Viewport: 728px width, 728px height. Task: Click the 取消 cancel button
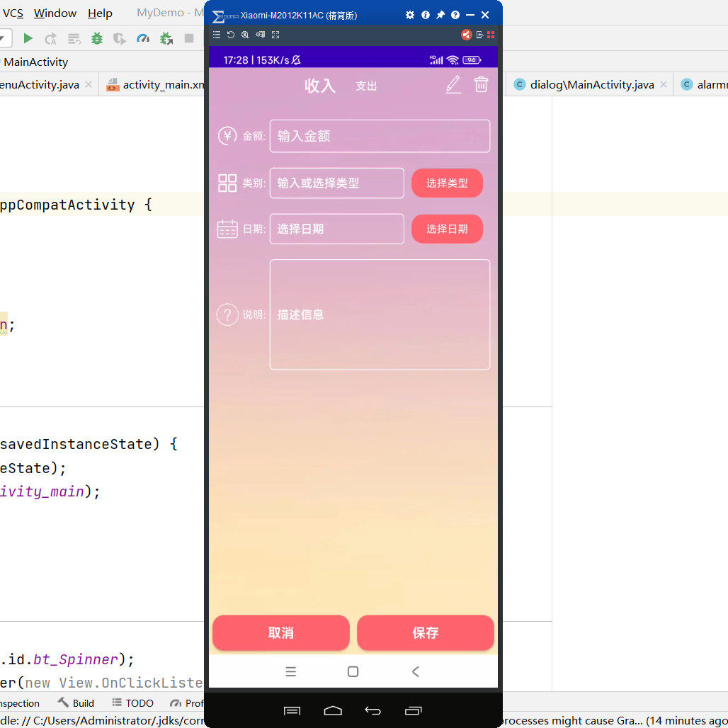click(280, 632)
